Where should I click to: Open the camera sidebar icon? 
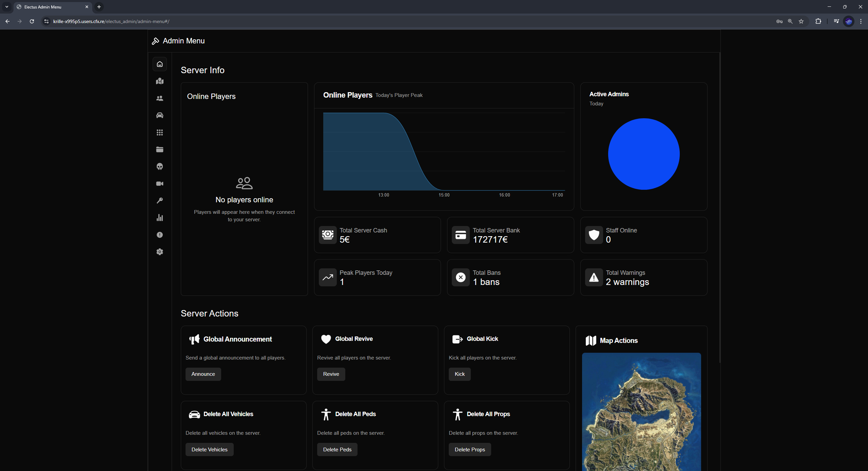(x=159, y=184)
